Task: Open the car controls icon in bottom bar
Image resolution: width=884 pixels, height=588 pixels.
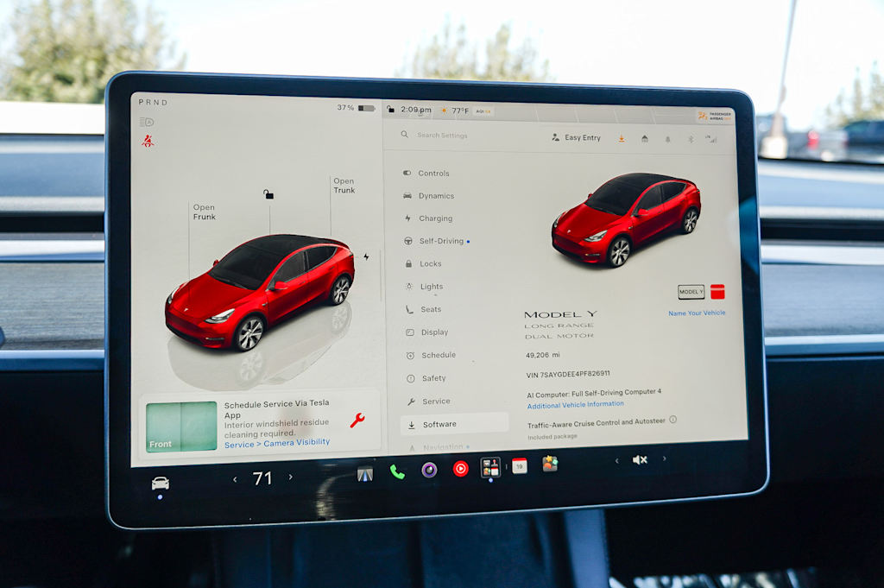Action: pos(161,484)
